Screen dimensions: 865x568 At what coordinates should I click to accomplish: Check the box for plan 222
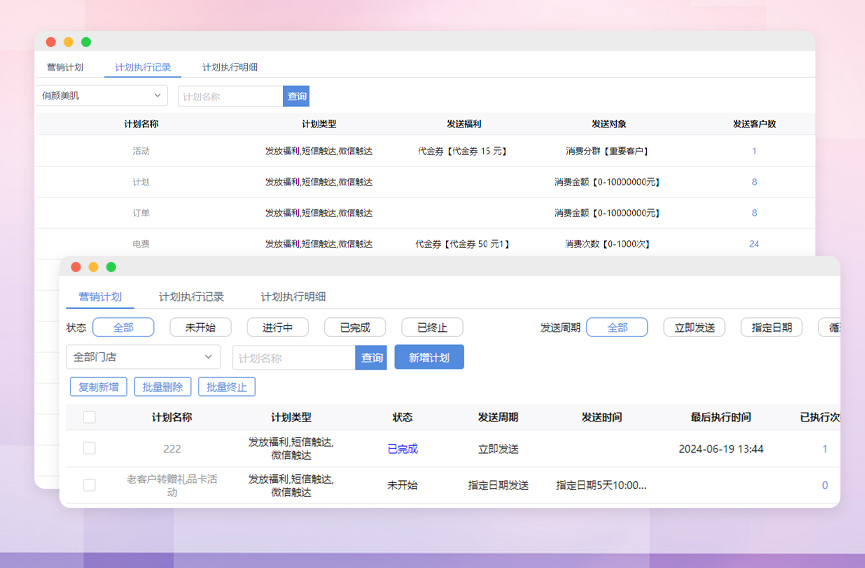[89, 449]
